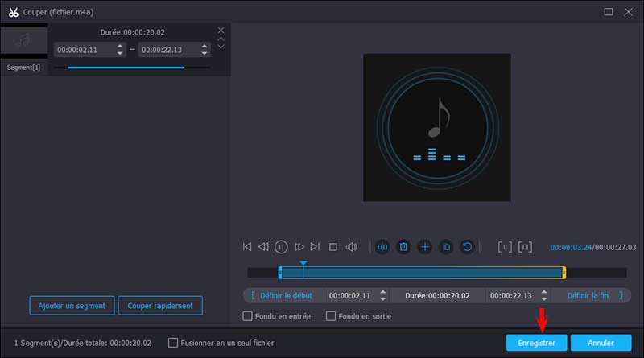The height and width of the screenshot is (358, 644).
Task: Move Segment[1] up with the chevron
Action: tap(221, 39)
